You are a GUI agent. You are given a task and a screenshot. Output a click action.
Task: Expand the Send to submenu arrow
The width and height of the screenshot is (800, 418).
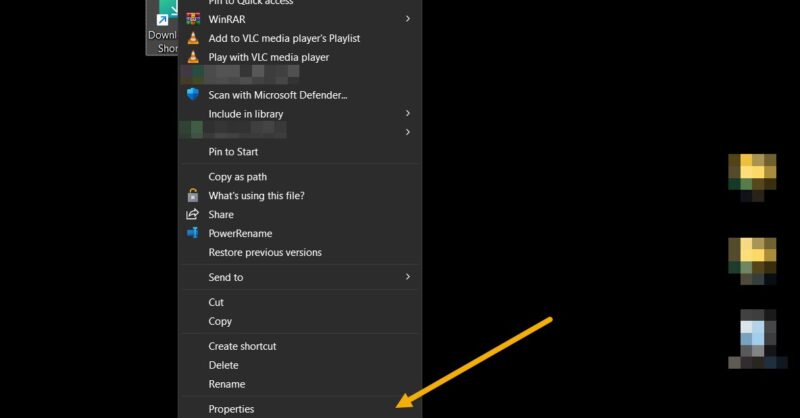point(408,277)
